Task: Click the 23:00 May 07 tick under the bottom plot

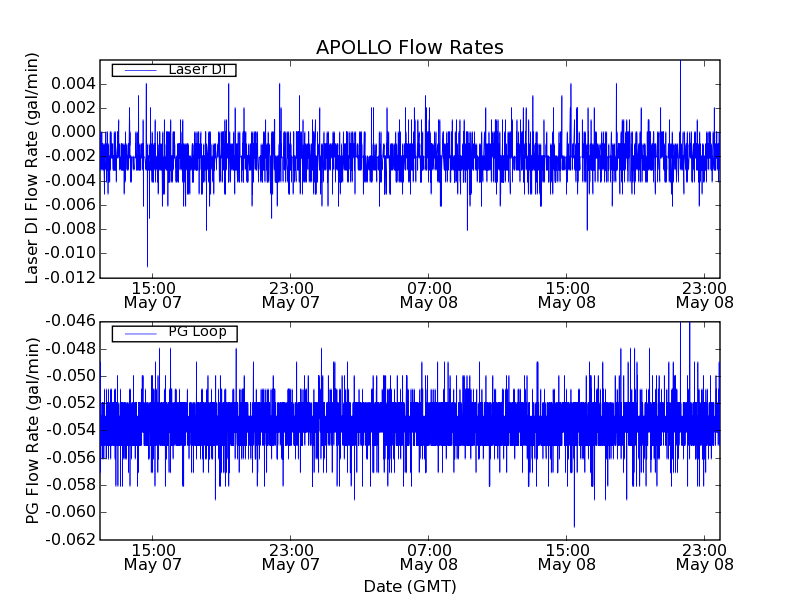Action: [x=290, y=556]
